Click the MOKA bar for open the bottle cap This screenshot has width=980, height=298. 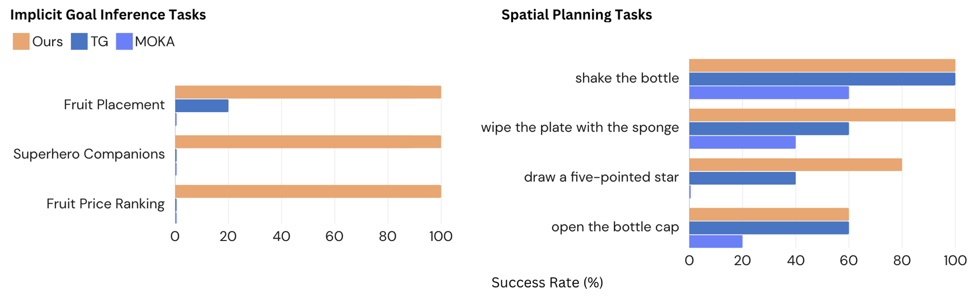coord(715,241)
